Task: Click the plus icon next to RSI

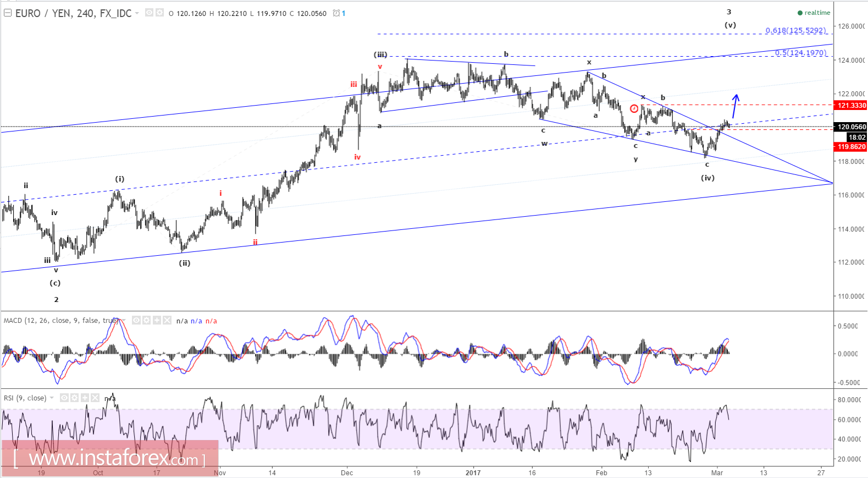Action: point(85,398)
